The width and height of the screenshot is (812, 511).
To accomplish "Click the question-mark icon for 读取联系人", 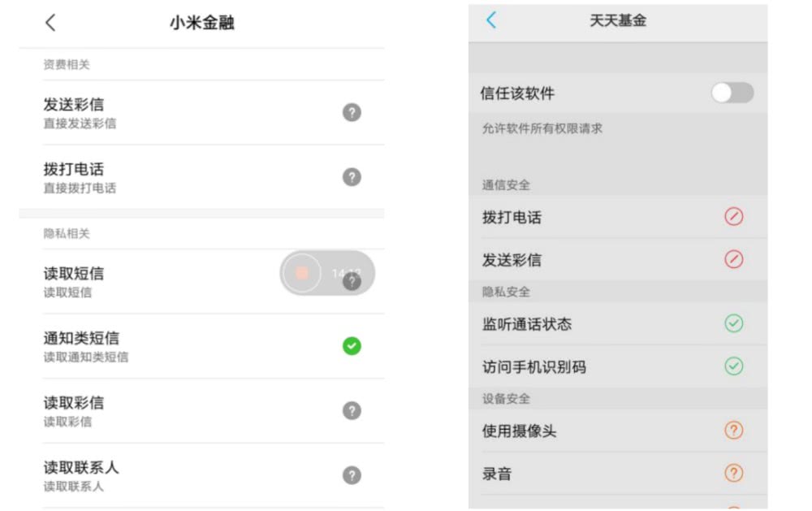I will [352, 475].
